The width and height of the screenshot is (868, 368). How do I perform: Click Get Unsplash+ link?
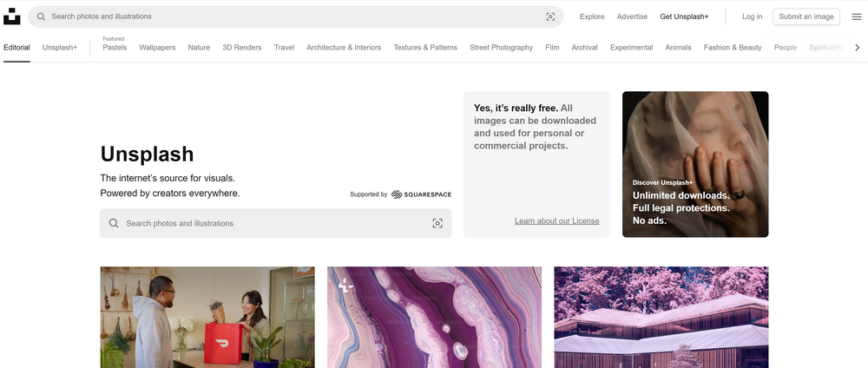click(x=684, y=16)
